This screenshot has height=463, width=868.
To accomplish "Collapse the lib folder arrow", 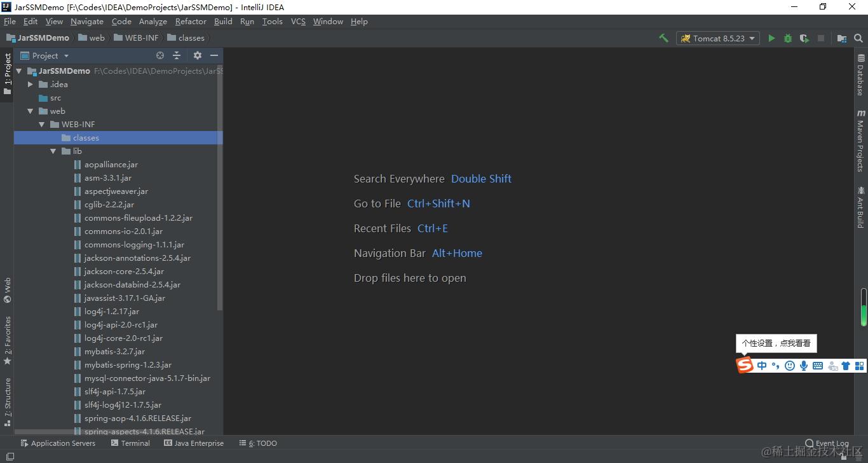I will (x=53, y=151).
